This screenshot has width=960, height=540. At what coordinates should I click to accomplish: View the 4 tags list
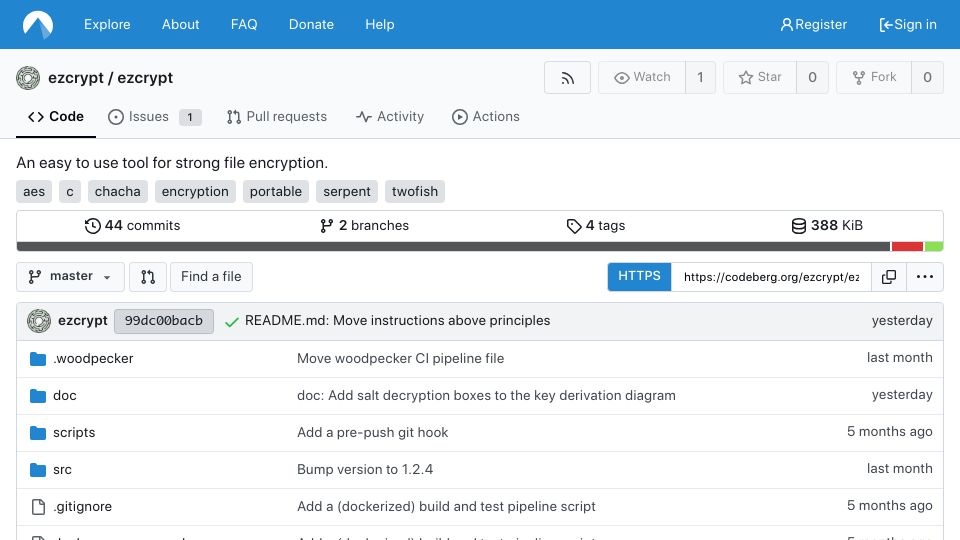[596, 226]
